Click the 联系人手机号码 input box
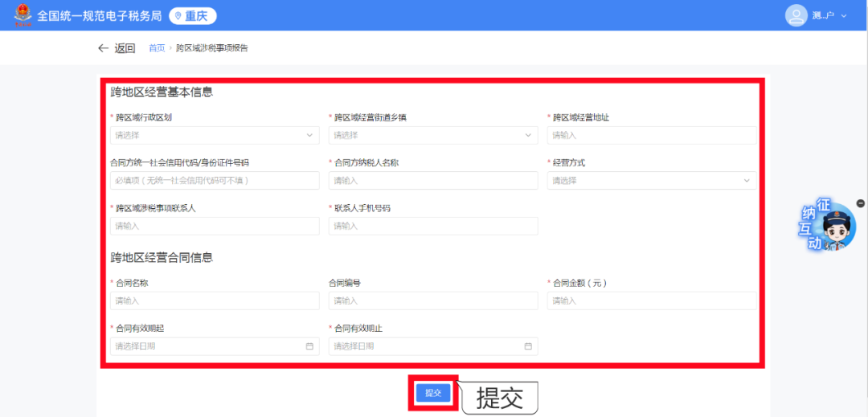The image size is (868, 417). [433, 227]
